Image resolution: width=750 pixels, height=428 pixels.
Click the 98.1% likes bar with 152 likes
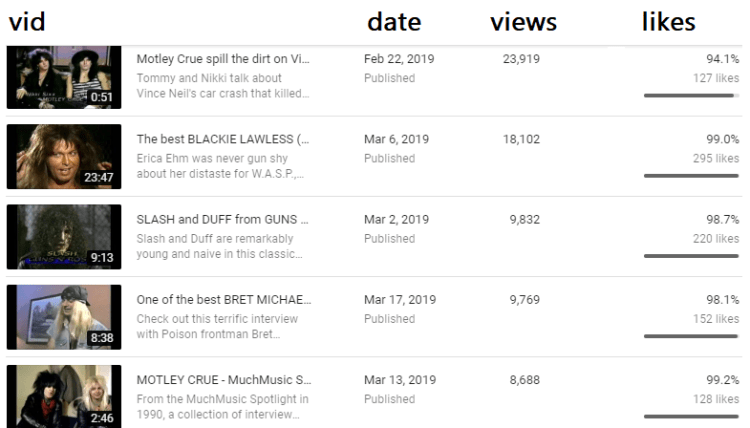coord(691,335)
